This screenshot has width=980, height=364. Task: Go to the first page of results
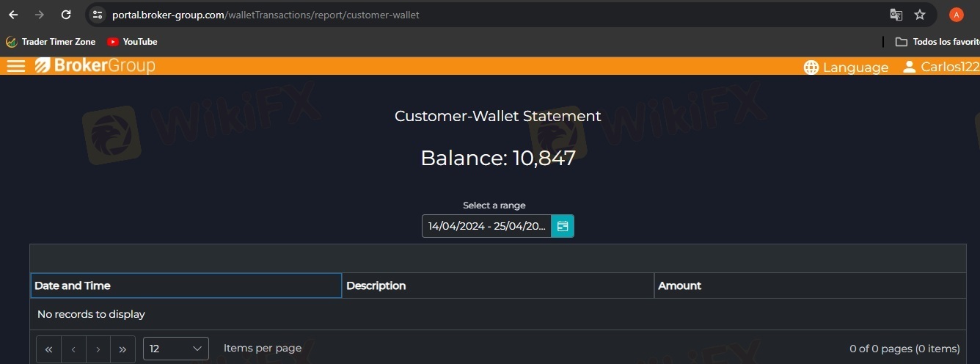click(x=48, y=349)
